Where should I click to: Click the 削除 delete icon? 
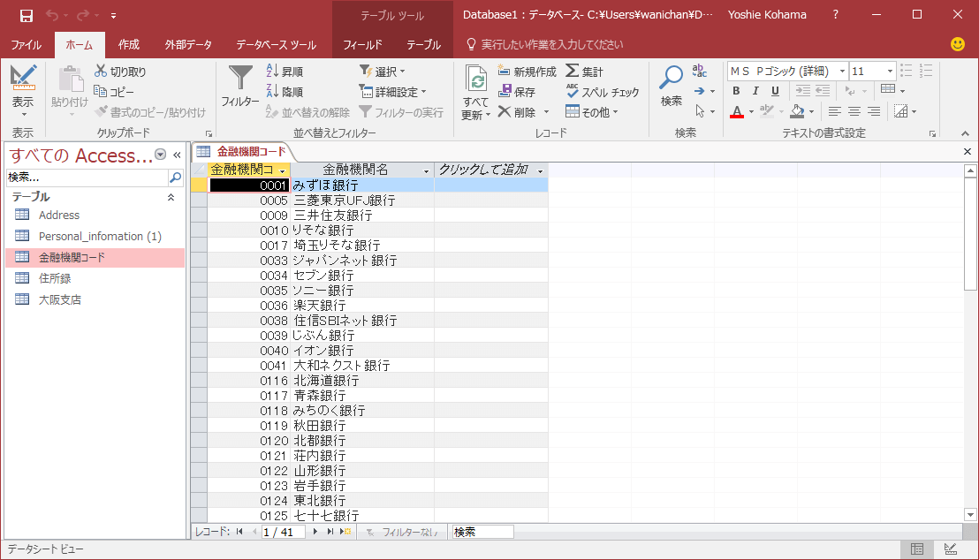(505, 112)
